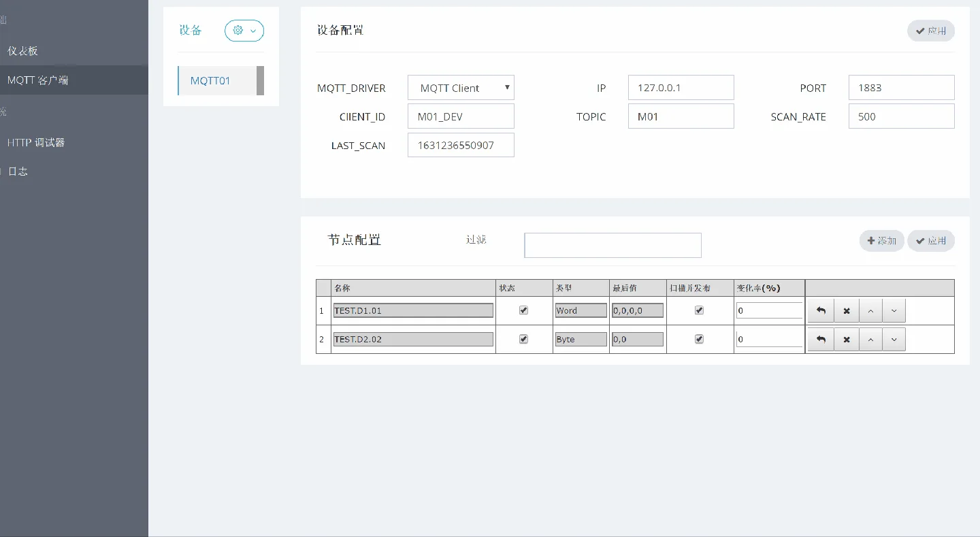This screenshot has width=980, height=537.
Task: Open MQTT_DRIVER dropdown
Action: [x=461, y=88]
